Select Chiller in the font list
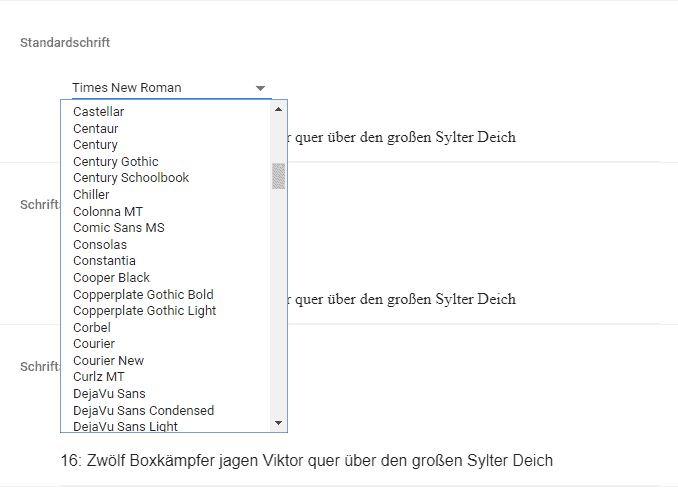The image size is (678, 488). pos(166,195)
